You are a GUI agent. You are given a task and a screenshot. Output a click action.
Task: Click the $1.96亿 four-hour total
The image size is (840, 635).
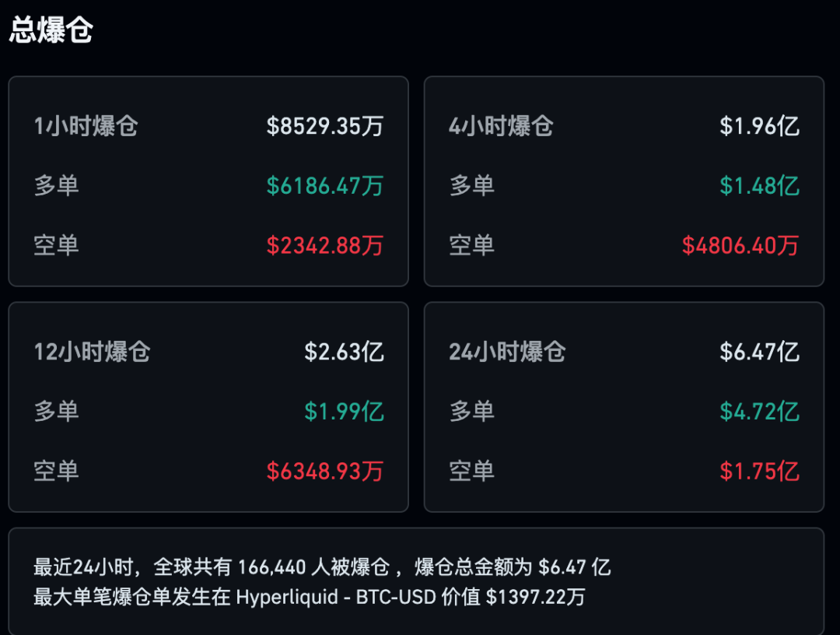tap(759, 126)
